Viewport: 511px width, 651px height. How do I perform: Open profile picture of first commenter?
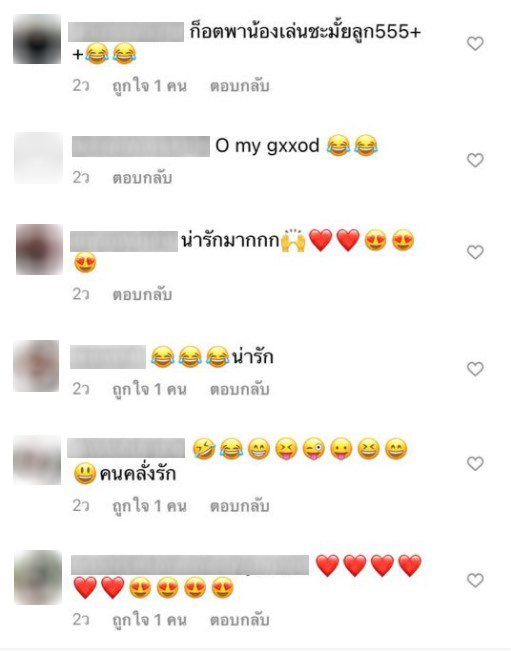click(x=37, y=39)
